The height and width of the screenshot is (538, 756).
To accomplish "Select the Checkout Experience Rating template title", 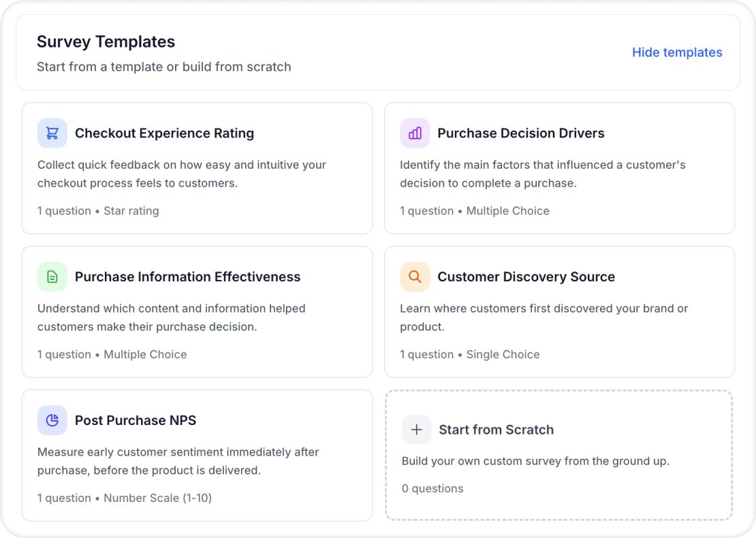I will click(x=164, y=133).
